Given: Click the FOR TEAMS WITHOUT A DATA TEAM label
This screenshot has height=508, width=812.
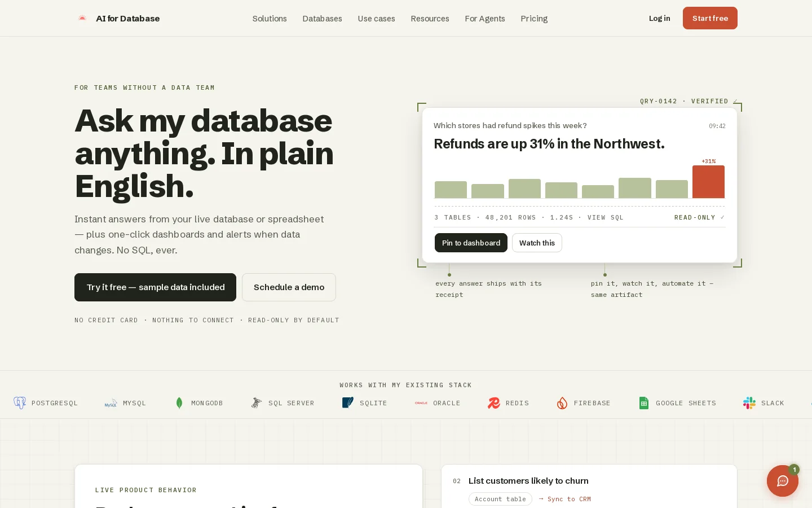Looking at the screenshot, I should 144,87.
